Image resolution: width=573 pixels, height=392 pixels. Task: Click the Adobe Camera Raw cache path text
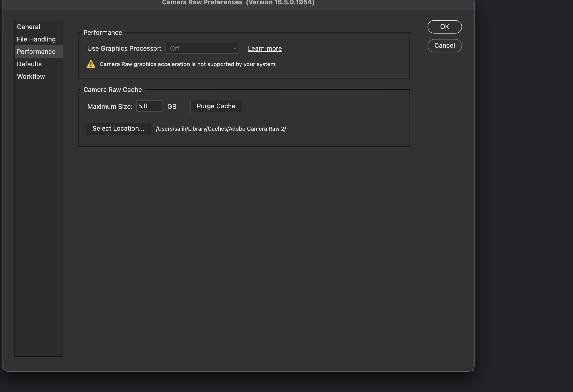pyautogui.click(x=221, y=129)
